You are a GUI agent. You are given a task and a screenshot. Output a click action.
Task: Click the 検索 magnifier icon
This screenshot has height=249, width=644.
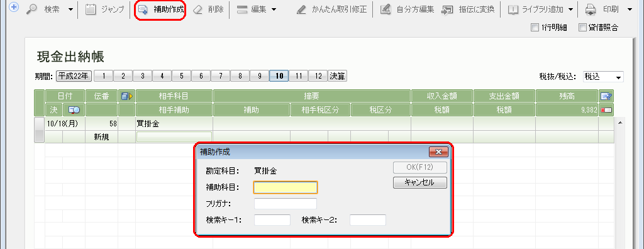(x=31, y=9)
